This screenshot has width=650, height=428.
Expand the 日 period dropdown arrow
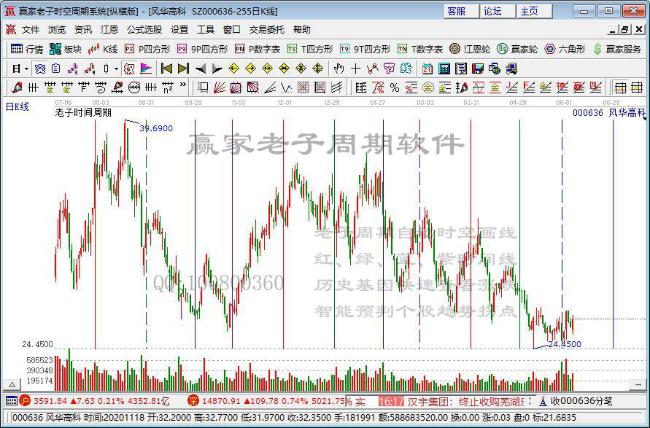pos(27,69)
